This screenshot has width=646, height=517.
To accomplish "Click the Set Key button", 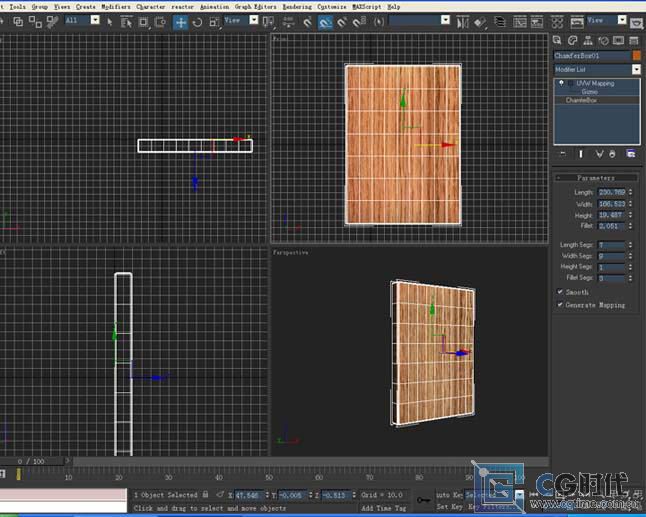I will point(449,507).
